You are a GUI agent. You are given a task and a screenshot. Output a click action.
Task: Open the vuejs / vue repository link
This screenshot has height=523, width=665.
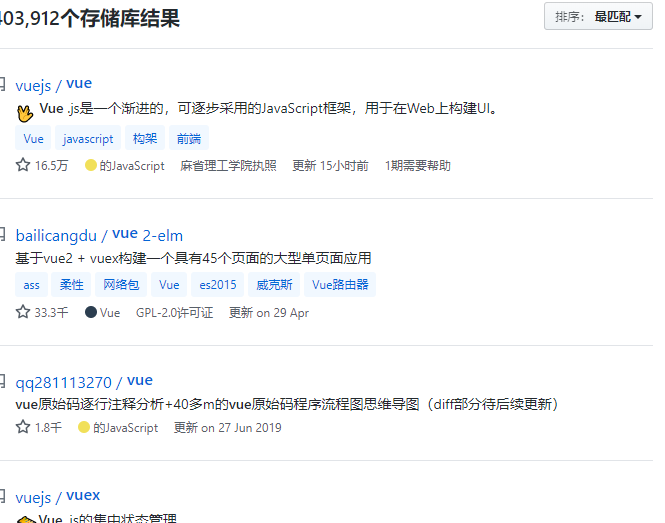click(53, 85)
